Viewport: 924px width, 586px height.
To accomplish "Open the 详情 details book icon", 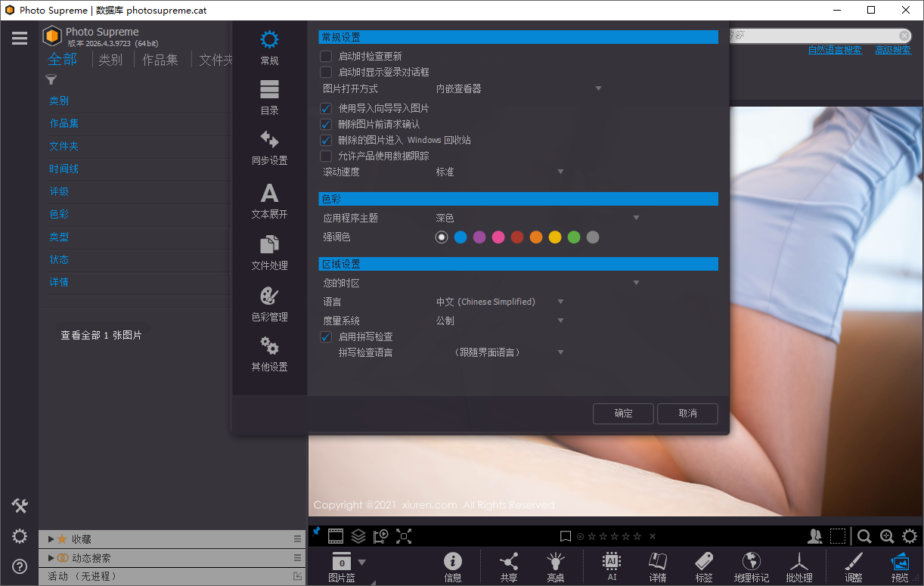I will [658, 567].
